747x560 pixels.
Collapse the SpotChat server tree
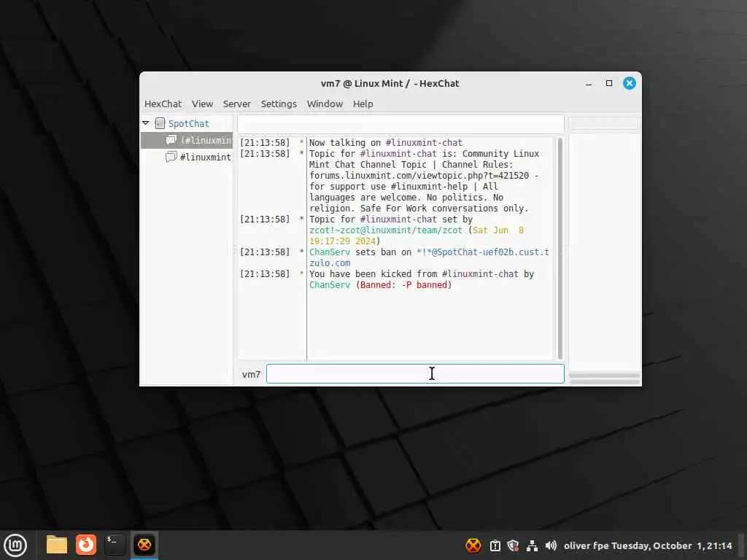point(146,123)
